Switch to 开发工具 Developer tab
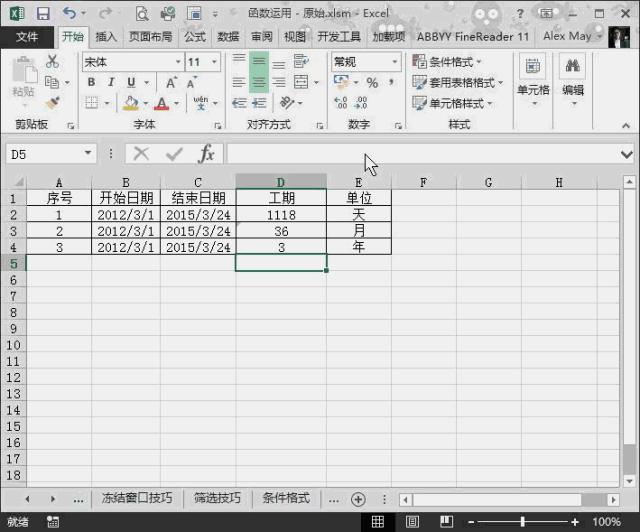The width and height of the screenshot is (640, 532). [339, 37]
